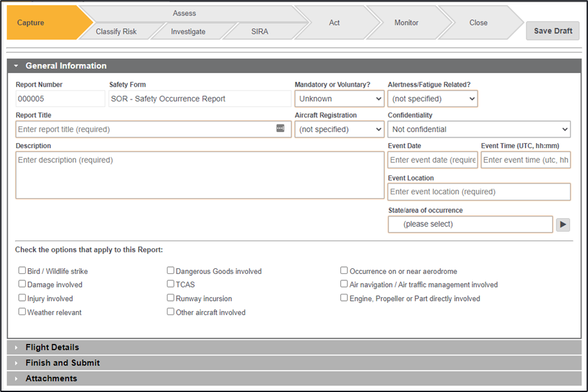Expand the Attachments section

pyautogui.click(x=51, y=379)
